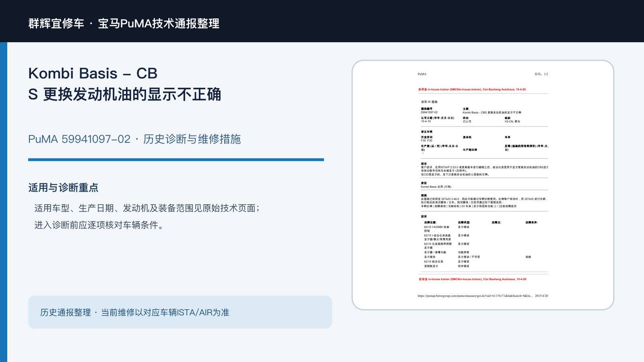Click the F30 F35 series entry
The image size is (644, 362).
click(x=427, y=141)
